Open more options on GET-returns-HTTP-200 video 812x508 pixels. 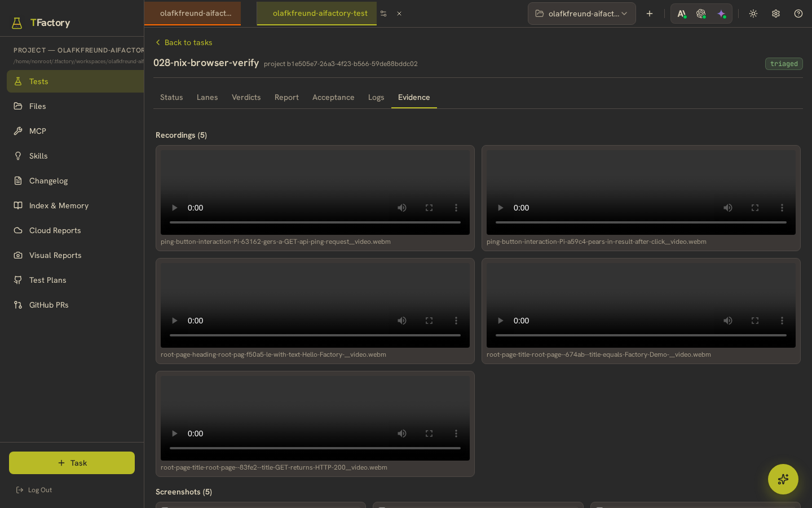click(456, 433)
